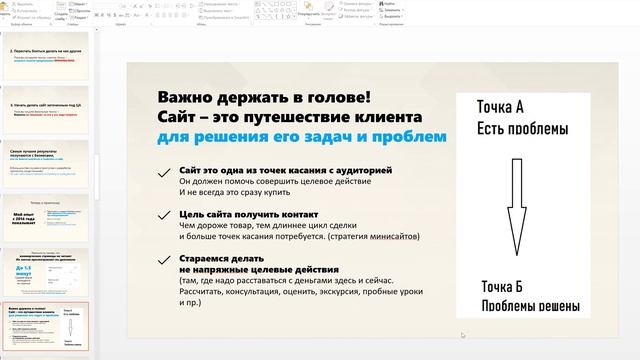Click the Select command in Editing group
Image resolution: width=640 pixels, height=360 pixels.
[391, 17]
